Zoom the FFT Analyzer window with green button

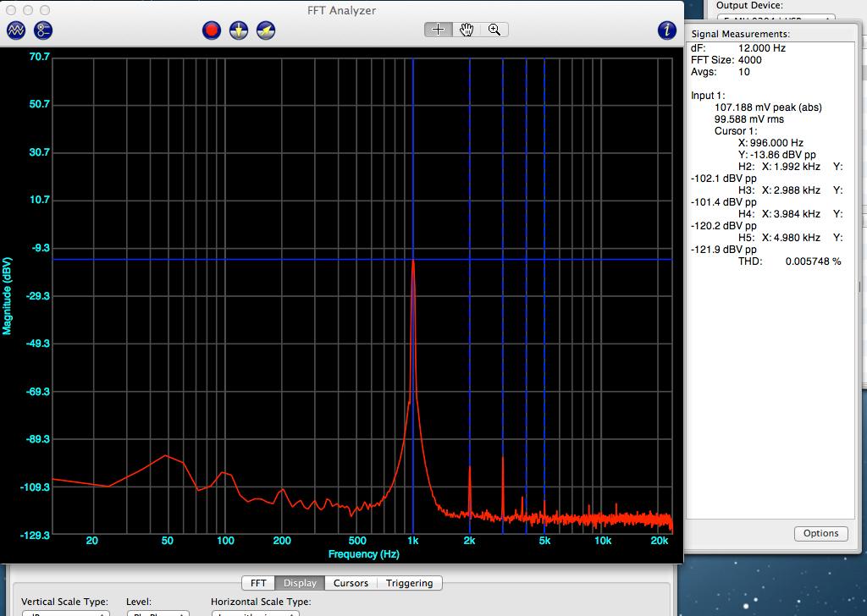[45, 10]
